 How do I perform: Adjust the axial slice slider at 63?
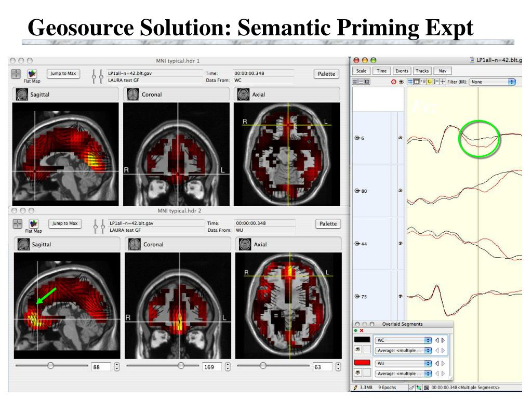pos(263,365)
